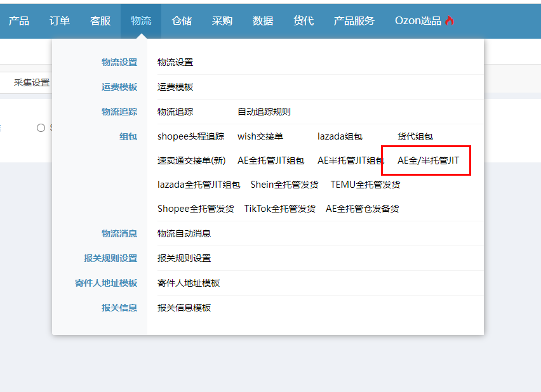Open the 数据 top menu

(263, 21)
